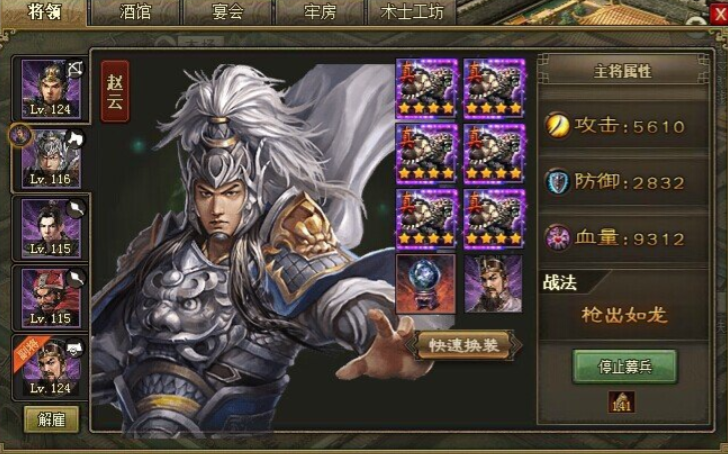The height and width of the screenshot is (454, 728).
Task: Click the top-left 真 equipment slot
Action: pos(427,88)
